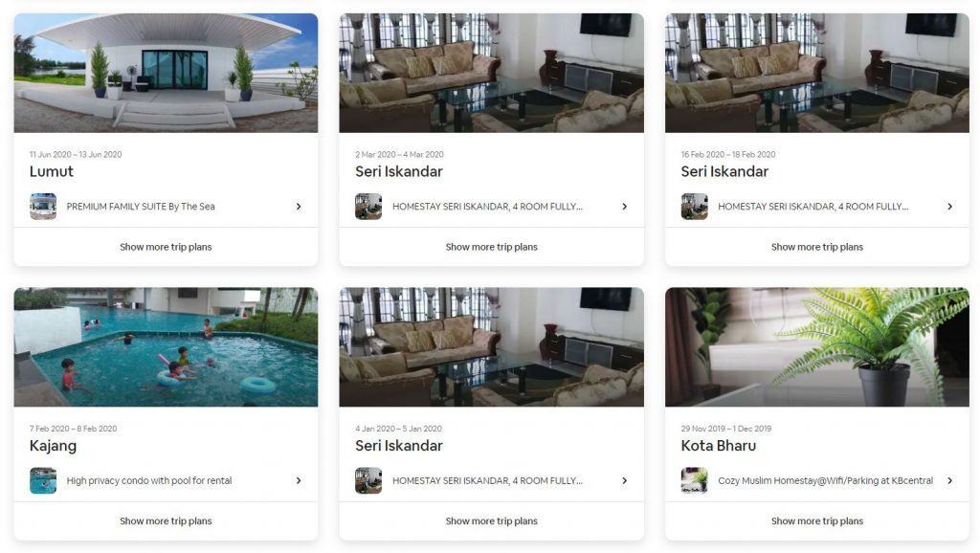
Task: Click Seri Iskandar 2 Mar listing small thumbnail
Action: 368,207
